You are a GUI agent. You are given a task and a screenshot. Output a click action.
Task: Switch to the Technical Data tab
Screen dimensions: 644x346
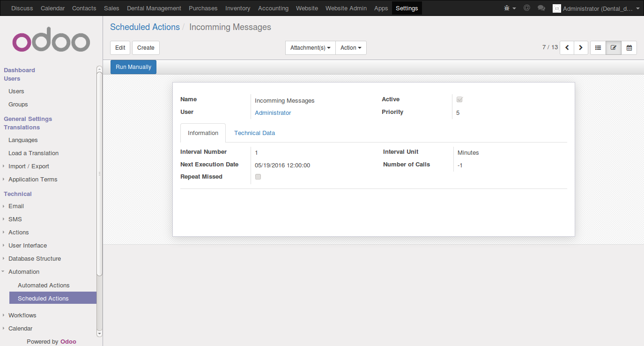click(255, 133)
